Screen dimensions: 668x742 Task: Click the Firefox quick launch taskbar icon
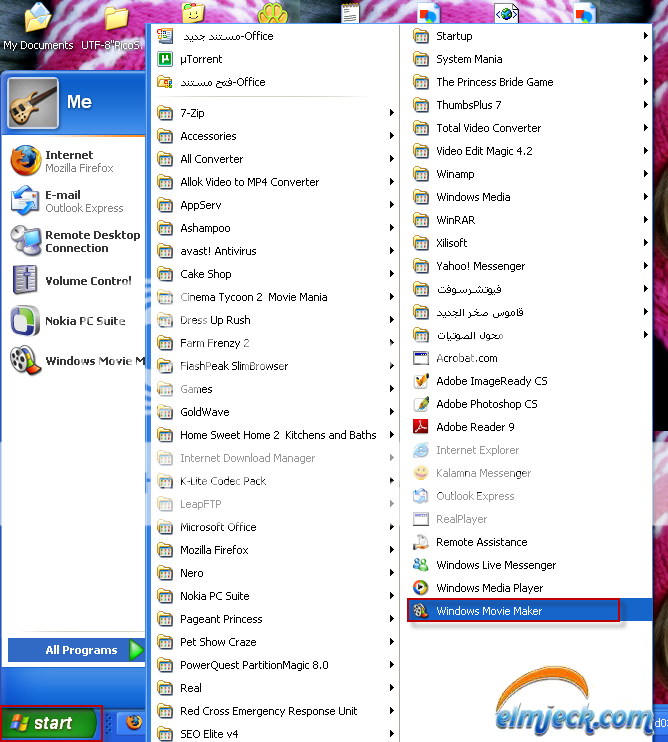pyautogui.click(x=133, y=723)
